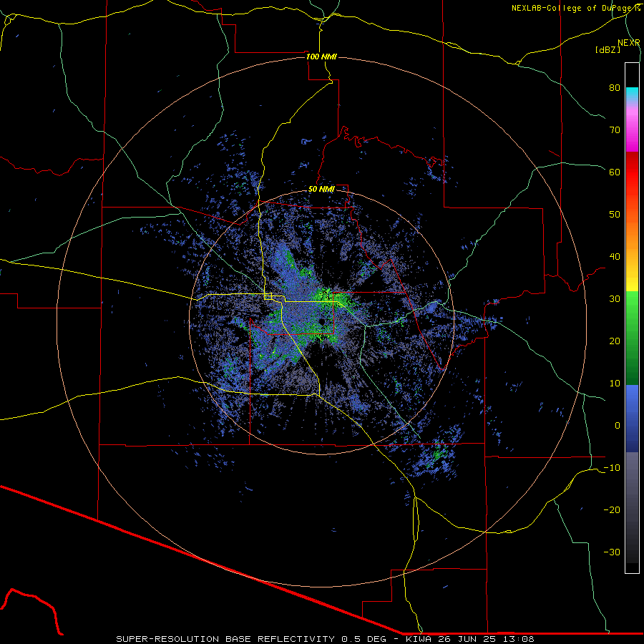Click the -20 value on the dBZ scale
Image resolution: width=644 pixels, height=644 pixels.
click(x=612, y=510)
